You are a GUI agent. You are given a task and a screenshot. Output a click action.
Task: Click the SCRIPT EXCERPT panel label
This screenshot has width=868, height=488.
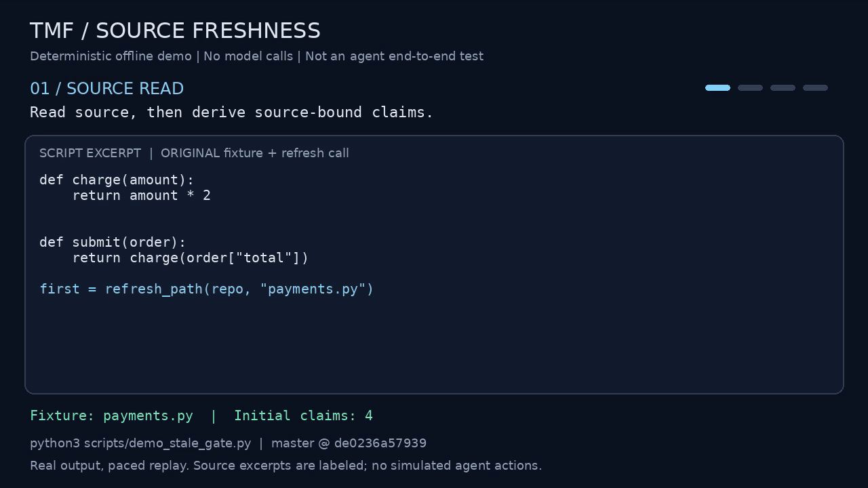(90, 153)
